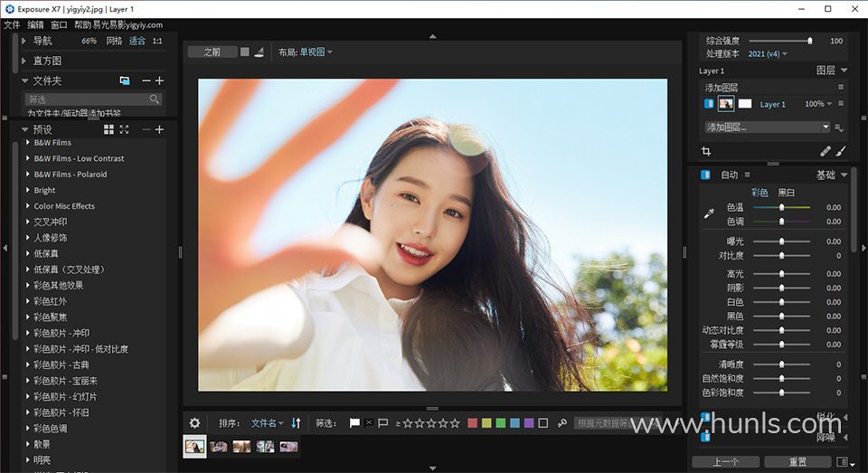Open the 窗口 menu
This screenshot has width=868, height=473.
point(59,25)
